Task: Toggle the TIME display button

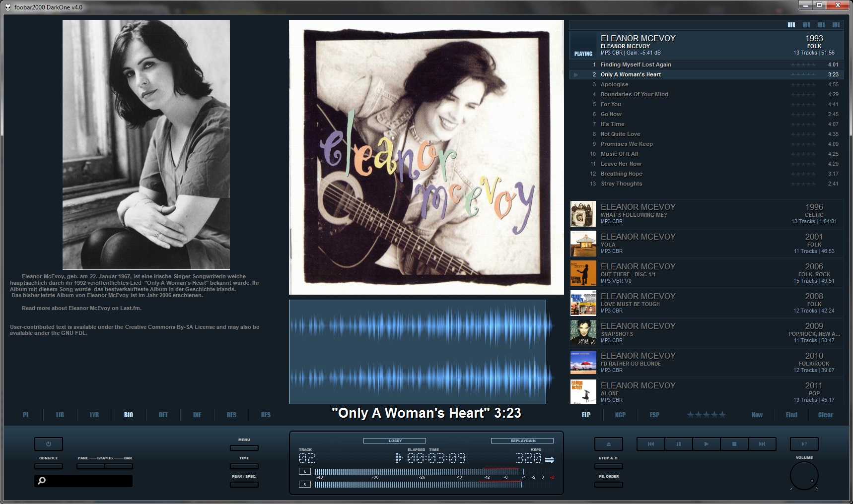Action: pos(244,466)
